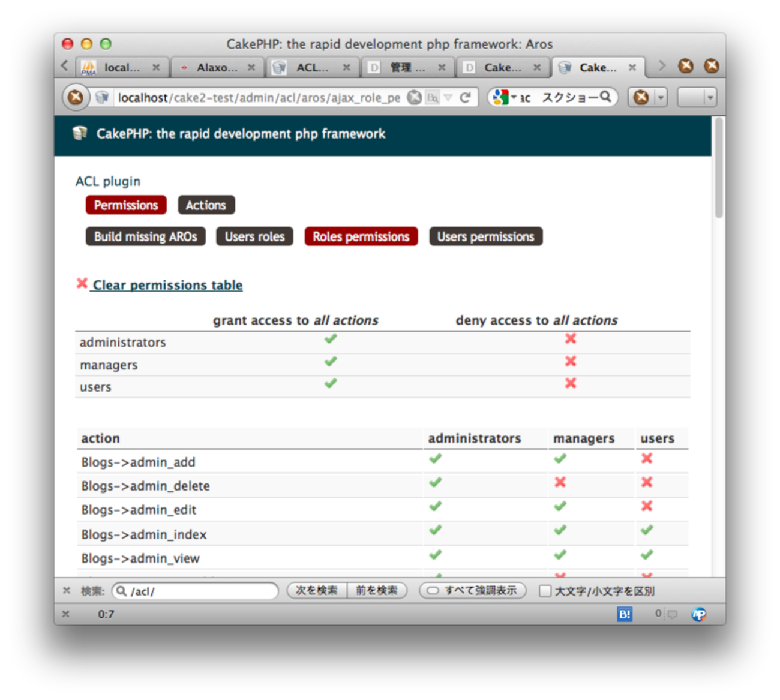
Task: Click the vertical page scrollbar
Action: click(x=719, y=168)
